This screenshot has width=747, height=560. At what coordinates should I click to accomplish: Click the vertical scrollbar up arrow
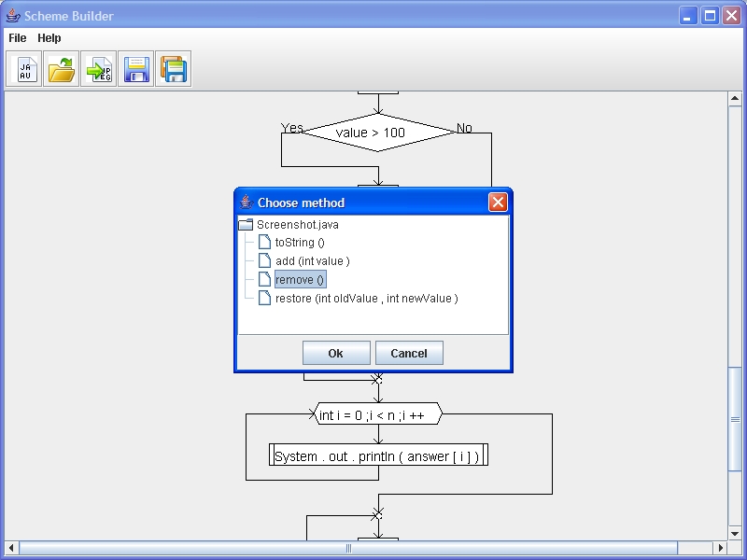point(735,99)
